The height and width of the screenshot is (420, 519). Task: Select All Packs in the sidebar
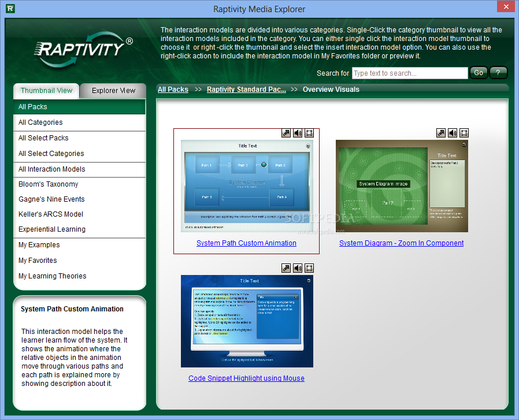point(79,107)
